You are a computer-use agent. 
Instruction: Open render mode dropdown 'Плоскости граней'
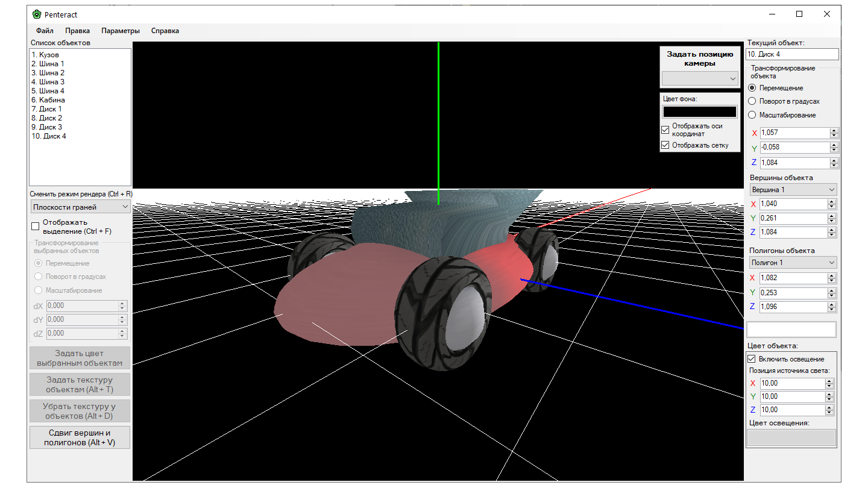pyautogui.click(x=81, y=207)
